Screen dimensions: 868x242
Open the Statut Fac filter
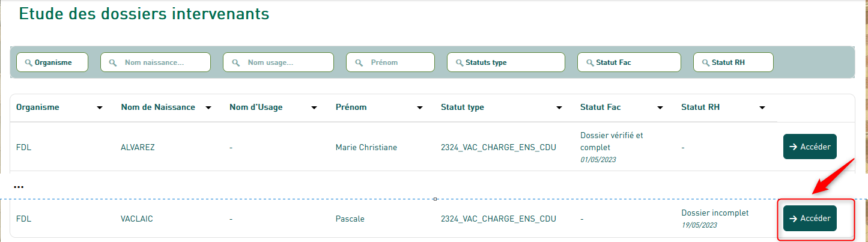[629, 62]
